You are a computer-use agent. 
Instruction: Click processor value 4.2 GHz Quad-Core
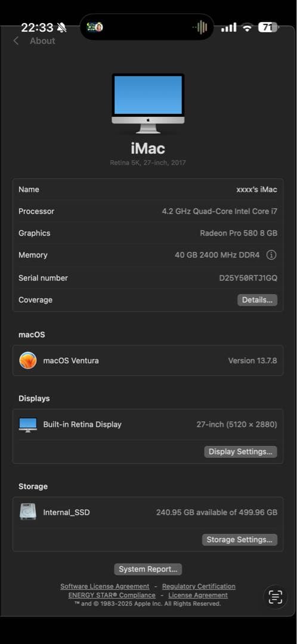coord(219,211)
